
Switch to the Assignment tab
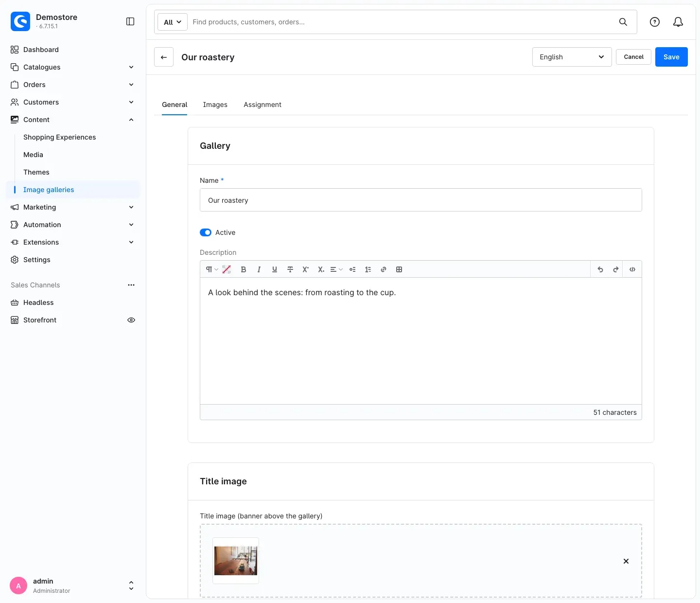262,105
